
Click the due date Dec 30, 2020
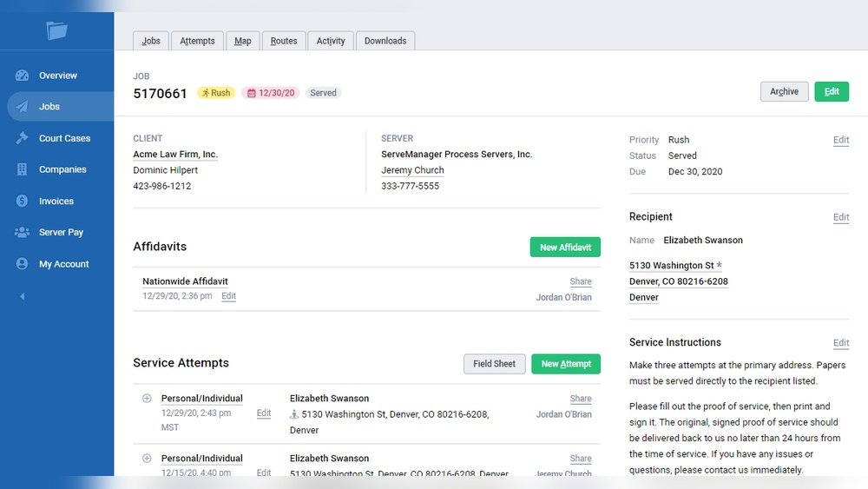pyautogui.click(x=695, y=172)
